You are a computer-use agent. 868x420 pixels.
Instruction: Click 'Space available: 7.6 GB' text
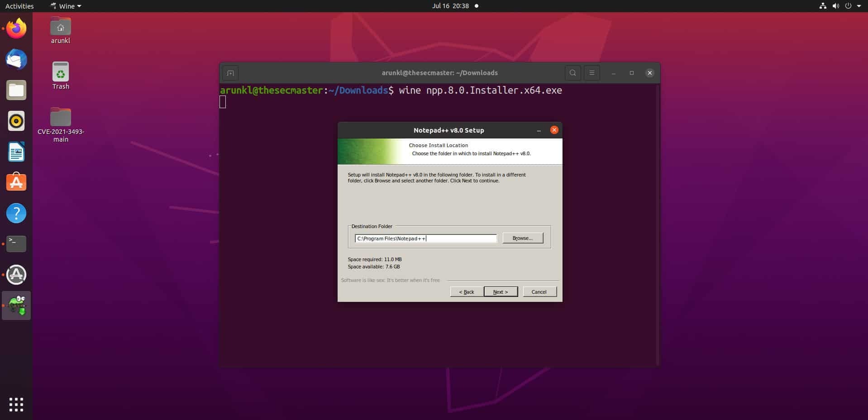pos(374,267)
